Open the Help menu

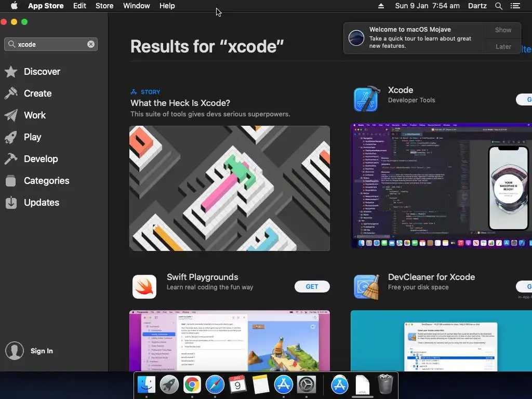167,6
